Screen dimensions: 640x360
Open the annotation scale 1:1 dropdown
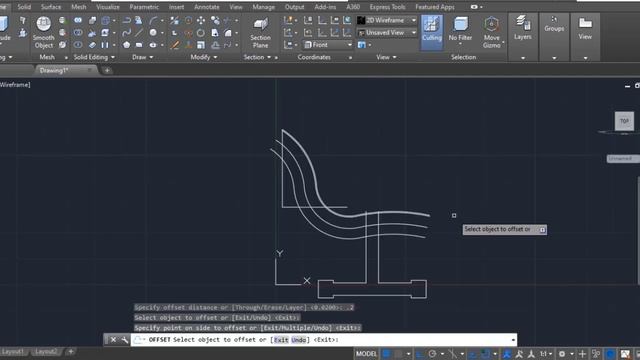pos(546,353)
